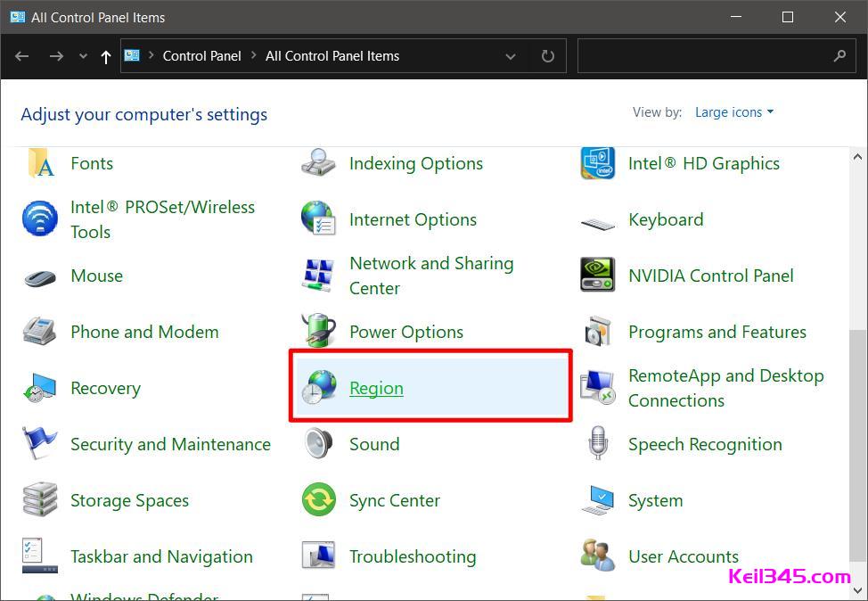
Task: Open the Sound speaker icon
Action: pos(318,444)
